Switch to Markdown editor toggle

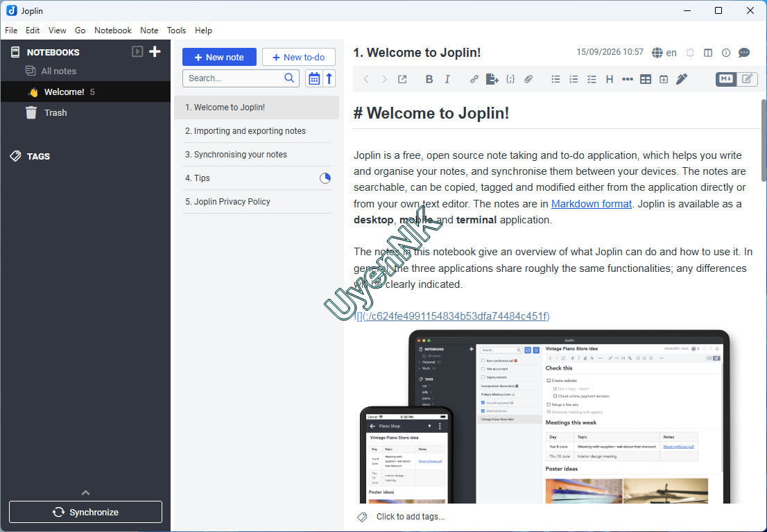tap(726, 79)
